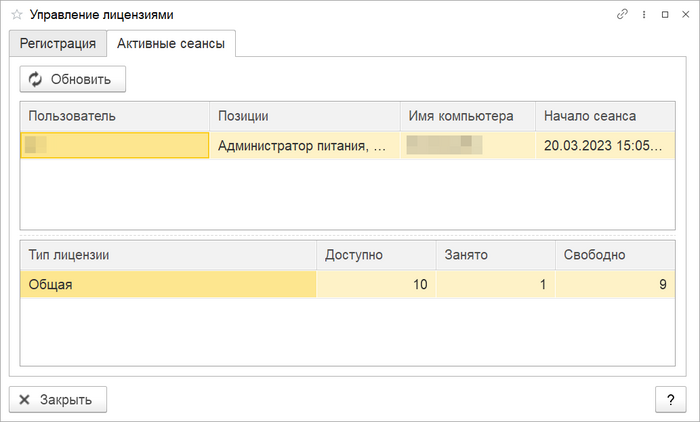Open help with the question mark button

(670, 399)
